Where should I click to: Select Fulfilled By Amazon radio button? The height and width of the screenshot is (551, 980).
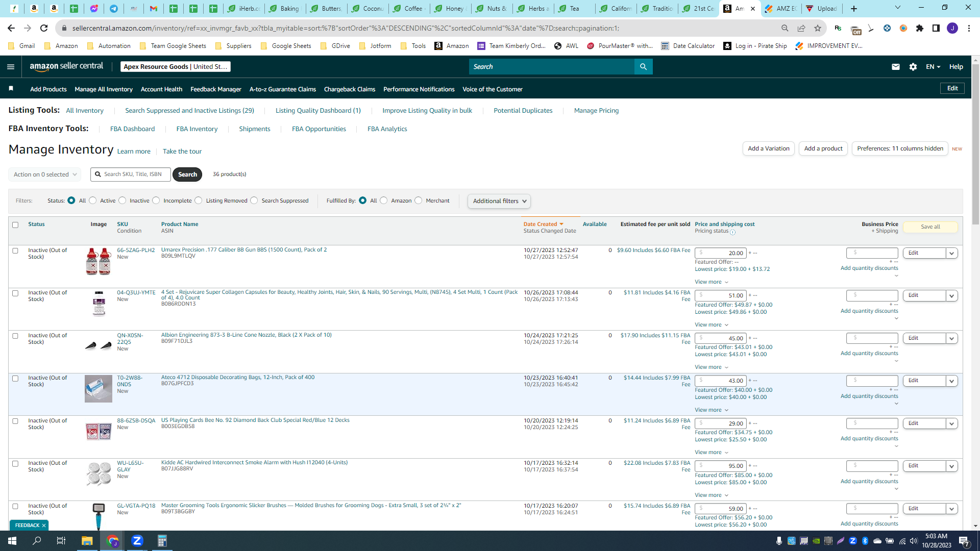pyautogui.click(x=384, y=201)
